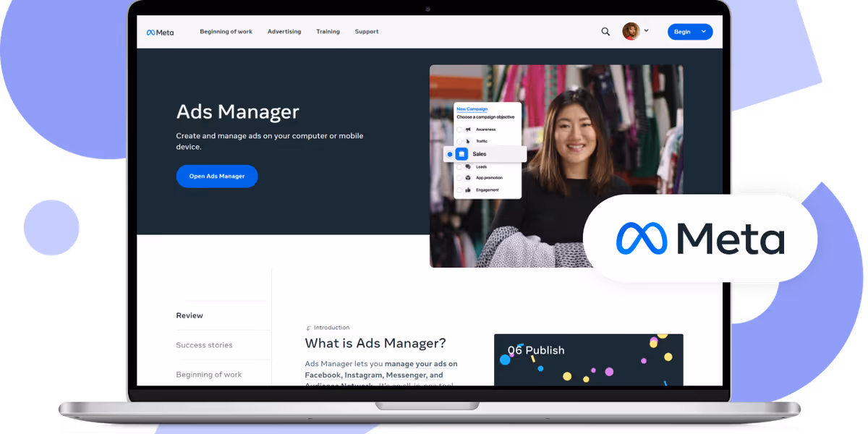This screenshot has width=868, height=434.
Task: Click the Traffic cursor icon
Action: coord(467,141)
